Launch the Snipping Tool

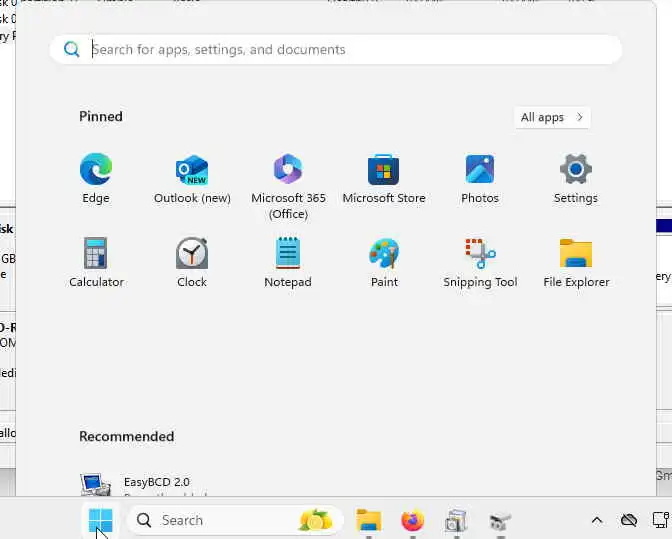(480, 262)
